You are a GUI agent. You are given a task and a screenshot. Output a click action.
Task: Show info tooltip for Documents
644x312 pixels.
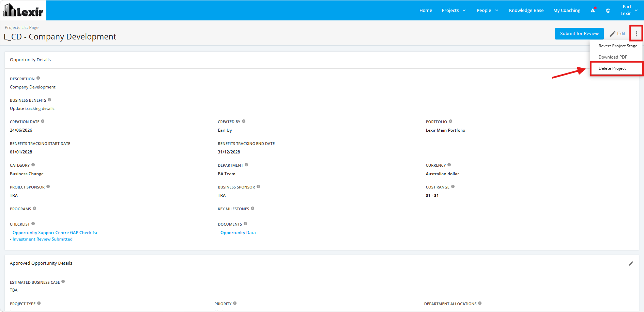(x=245, y=224)
